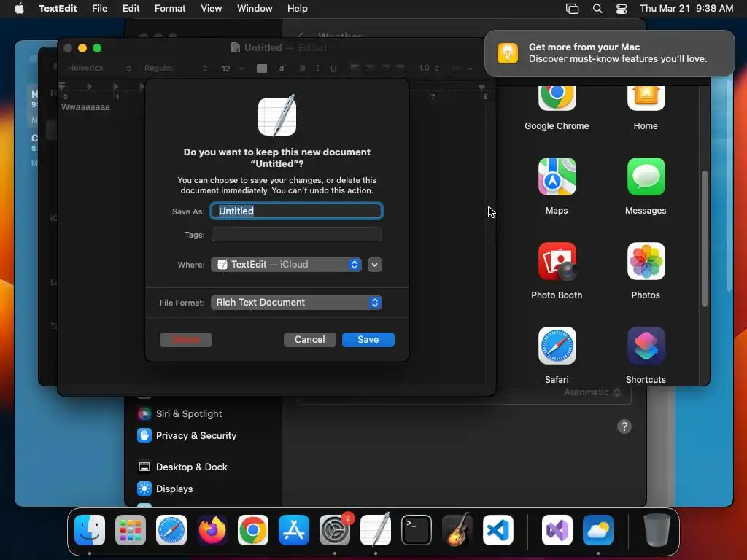747x560 pixels.
Task: Open Visual Studio Code from the Dock
Action: (498, 530)
